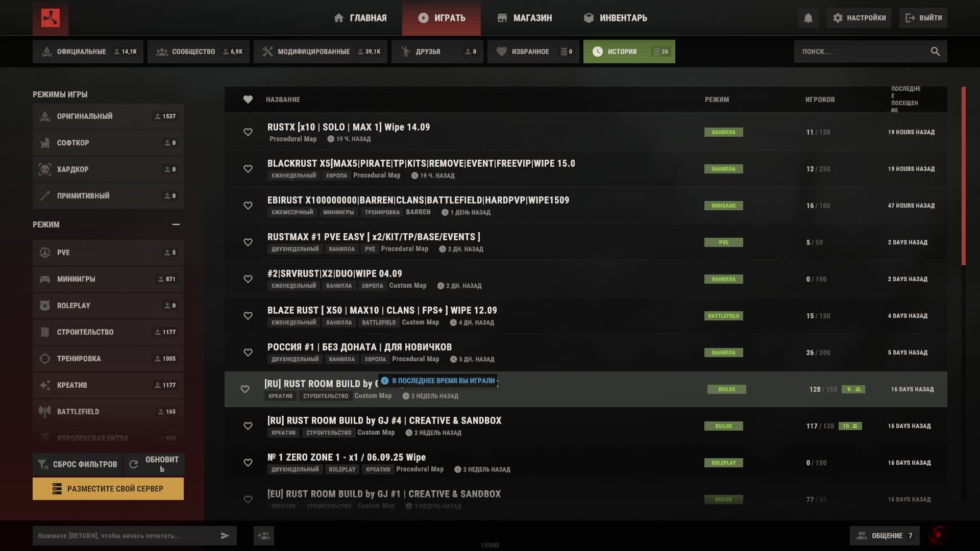This screenshot has height=551, width=980.
Task: Open the invite friends group icon
Action: 264,536
